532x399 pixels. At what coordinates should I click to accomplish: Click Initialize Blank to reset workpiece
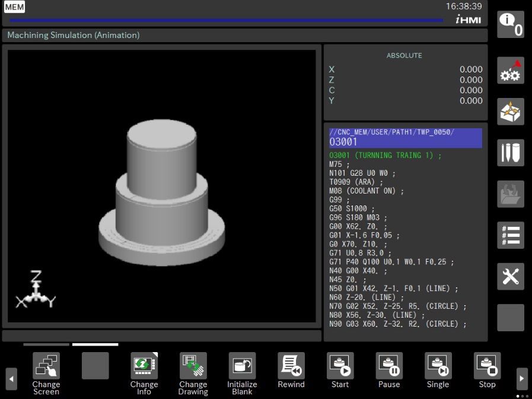[242, 372]
